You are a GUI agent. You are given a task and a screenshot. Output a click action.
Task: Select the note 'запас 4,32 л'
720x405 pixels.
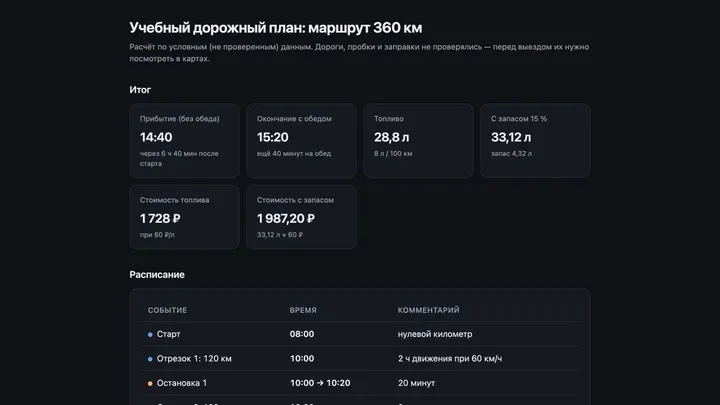pyautogui.click(x=512, y=153)
